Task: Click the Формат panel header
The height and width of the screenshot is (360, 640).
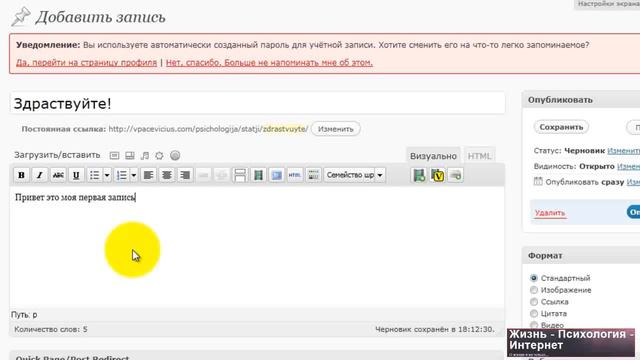Action: click(581, 256)
